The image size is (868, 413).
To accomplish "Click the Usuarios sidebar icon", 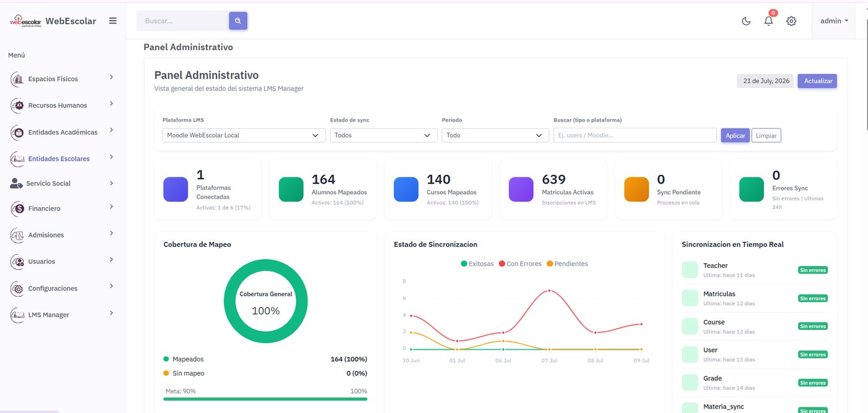I will (x=17, y=262).
